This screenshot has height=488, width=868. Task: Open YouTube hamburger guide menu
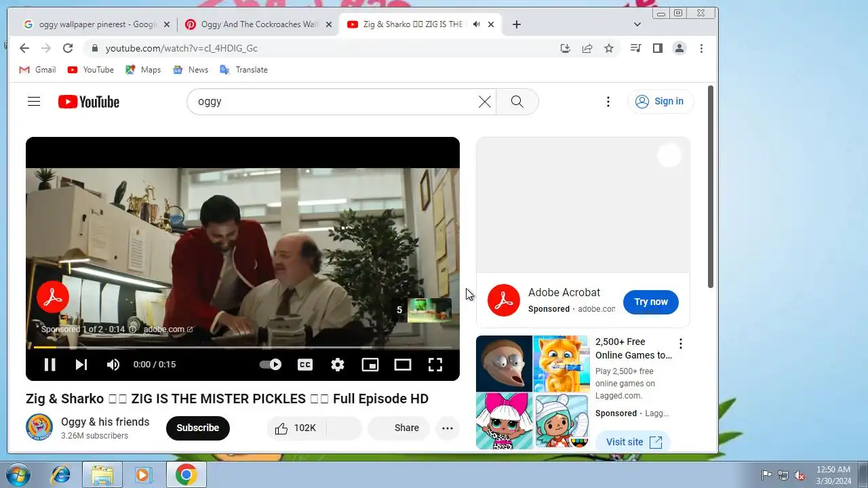point(34,102)
